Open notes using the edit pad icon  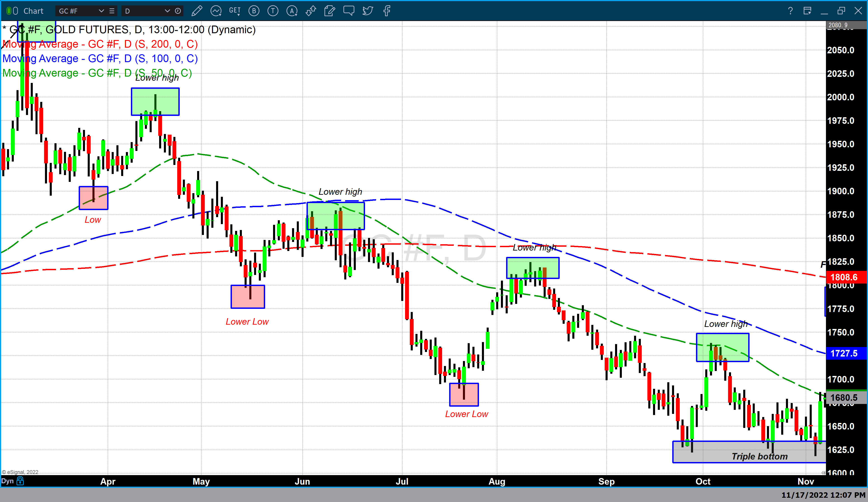coord(329,11)
